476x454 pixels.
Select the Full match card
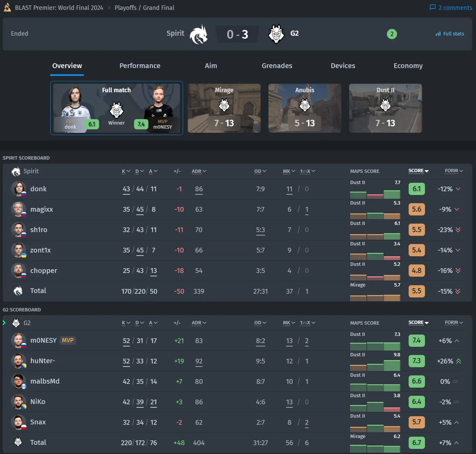pos(117,108)
